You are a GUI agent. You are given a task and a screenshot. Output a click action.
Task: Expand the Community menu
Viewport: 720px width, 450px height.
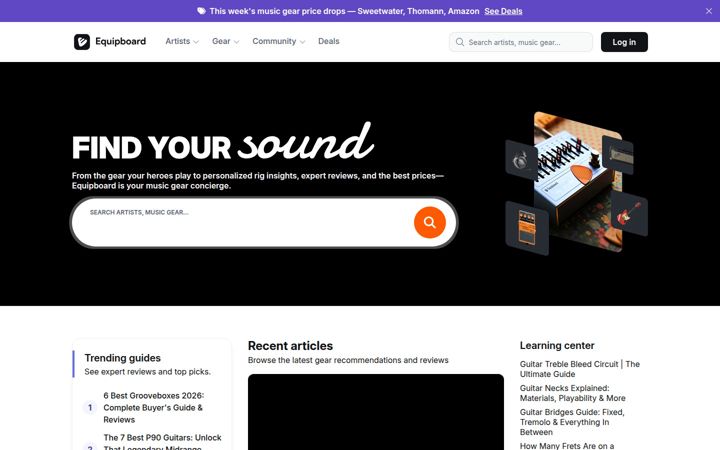pos(278,41)
